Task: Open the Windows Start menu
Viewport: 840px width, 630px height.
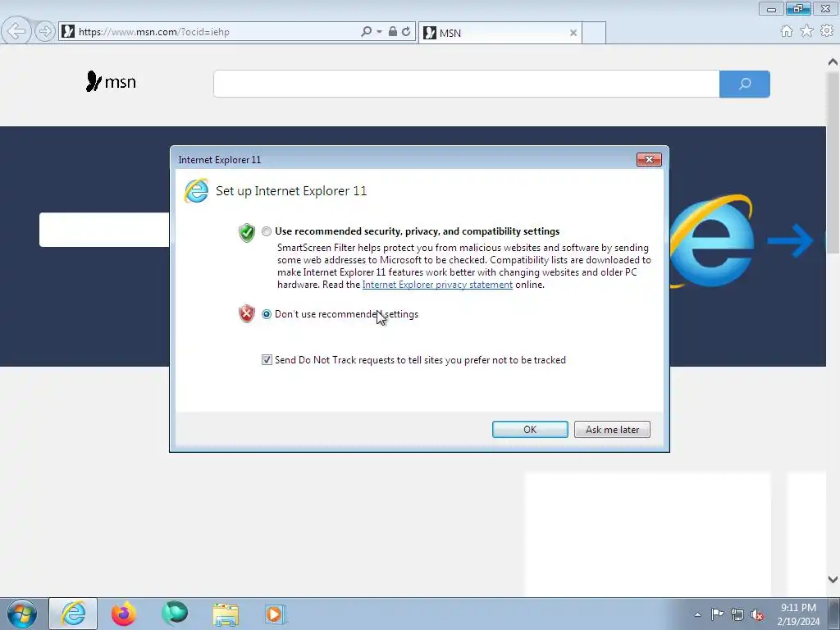Action: pos(22,614)
